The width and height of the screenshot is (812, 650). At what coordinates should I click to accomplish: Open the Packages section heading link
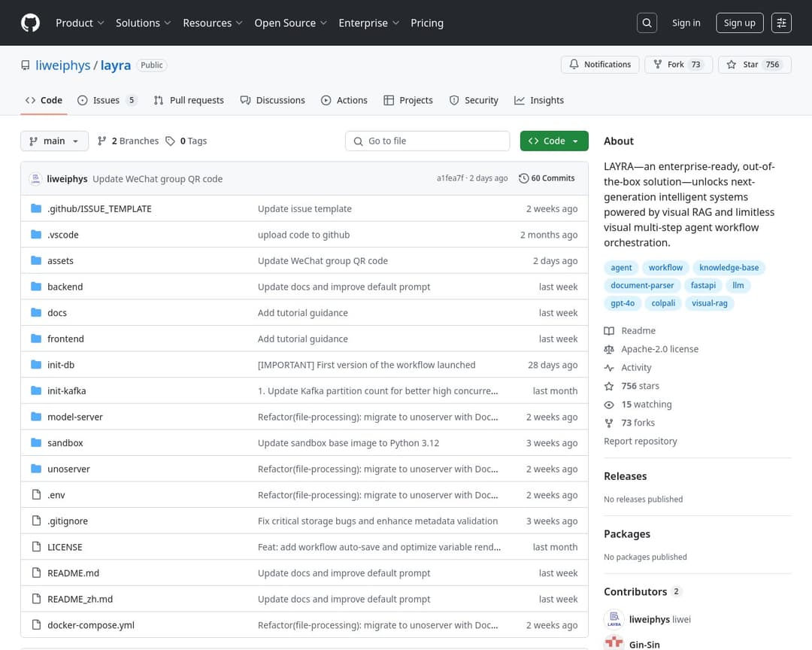pyautogui.click(x=626, y=534)
